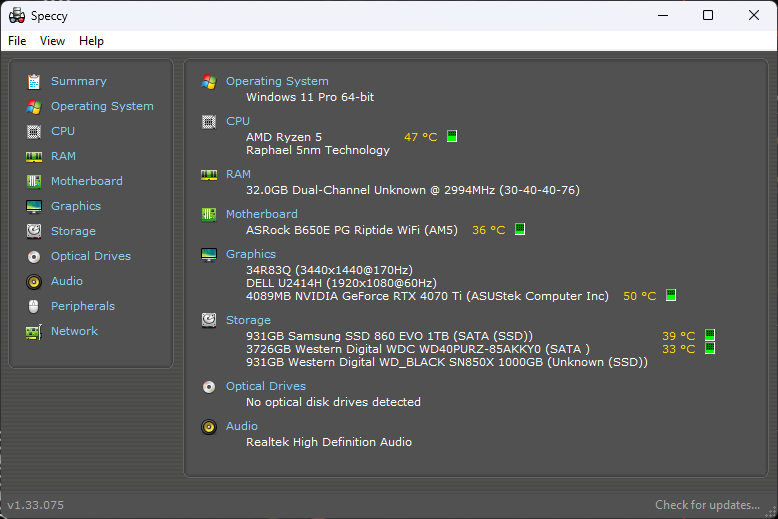Click the RAM icon in summary panel
Image resolution: width=778 pixels, height=519 pixels.
209,175
